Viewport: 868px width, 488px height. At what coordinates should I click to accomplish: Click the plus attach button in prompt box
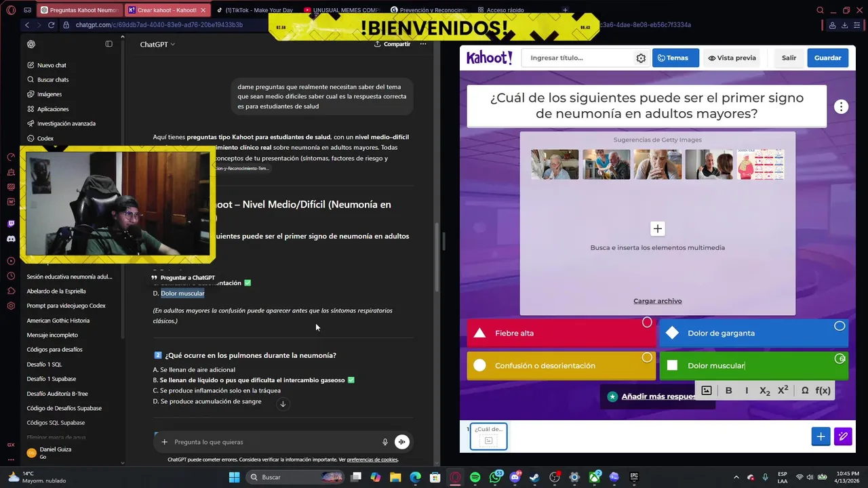(164, 442)
